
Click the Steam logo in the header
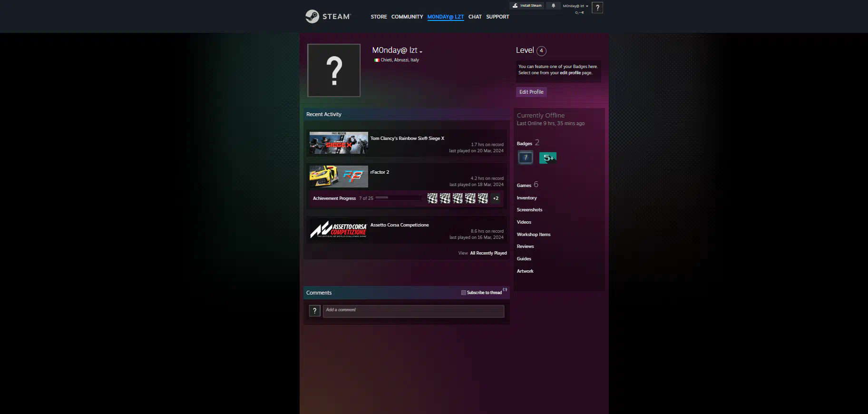point(328,17)
